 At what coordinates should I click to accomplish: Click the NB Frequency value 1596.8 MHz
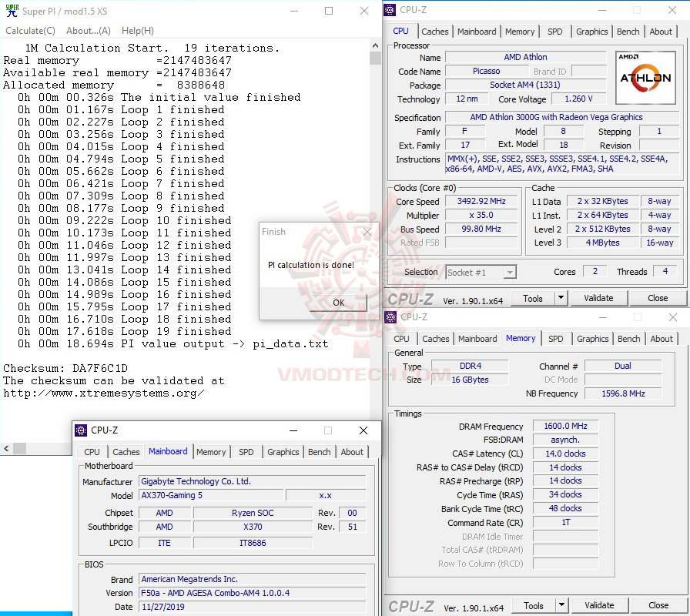[623, 393]
